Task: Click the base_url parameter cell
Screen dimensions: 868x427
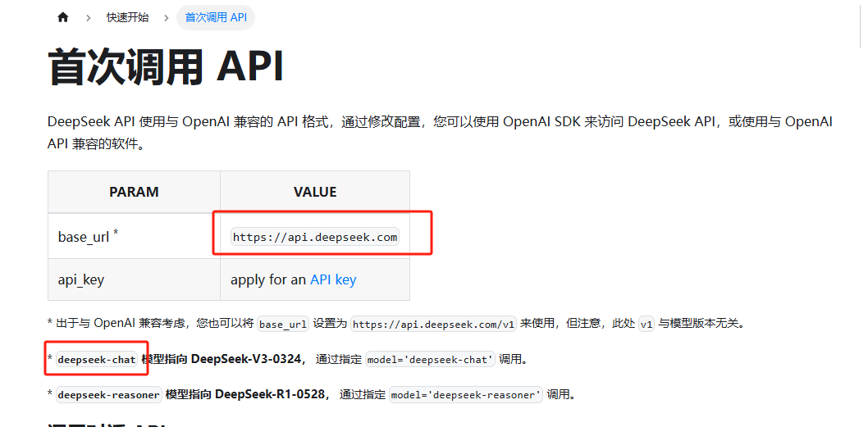Action: tap(134, 236)
